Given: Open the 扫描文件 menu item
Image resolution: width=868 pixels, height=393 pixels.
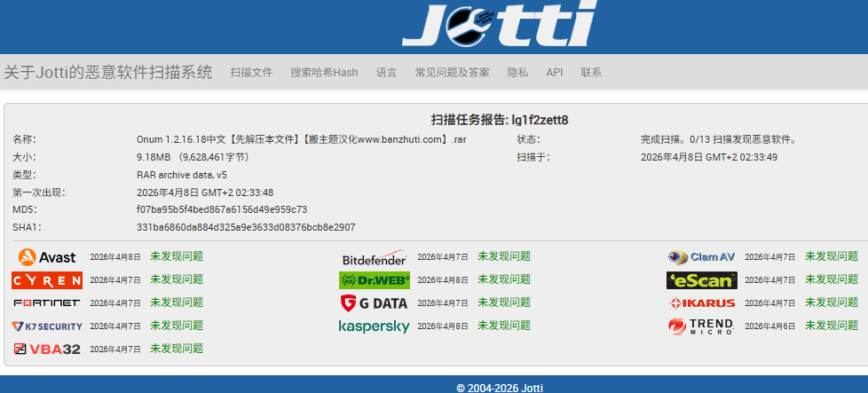Looking at the screenshot, I should click(x=252, y=73).
